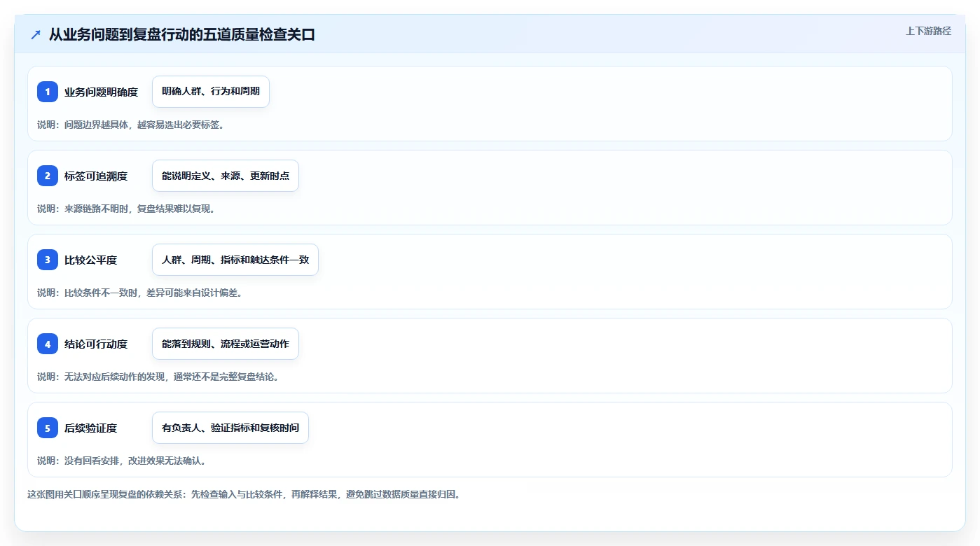Click the number 3 step badge
This screenshot has height=546, width=980.
pyautogui.click(x=48, y=260)
